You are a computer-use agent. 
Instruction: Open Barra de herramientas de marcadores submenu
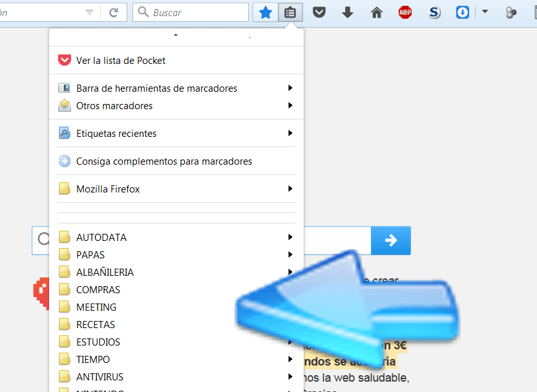click(x=176, y=88)
